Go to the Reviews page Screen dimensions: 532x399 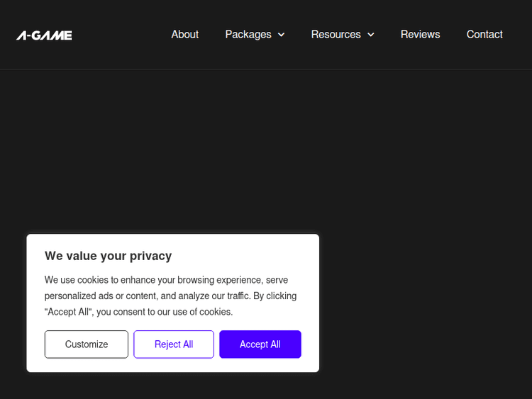click(420, 34)
